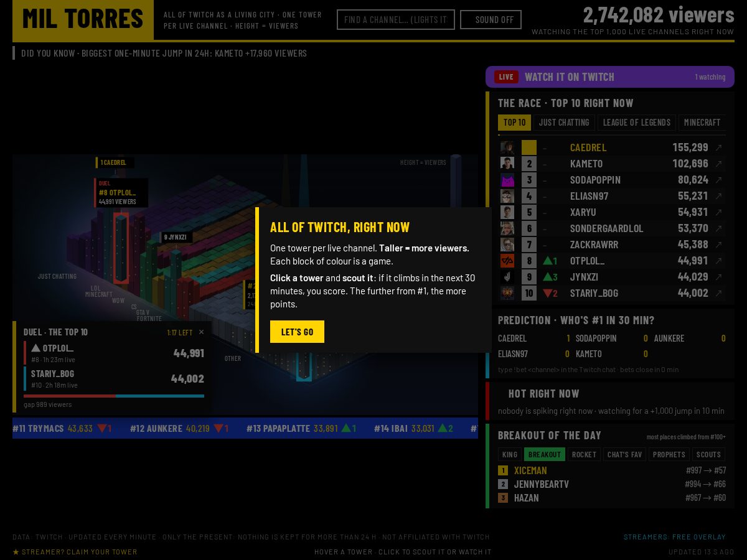Select the Prophets tab

click(669, 455)
